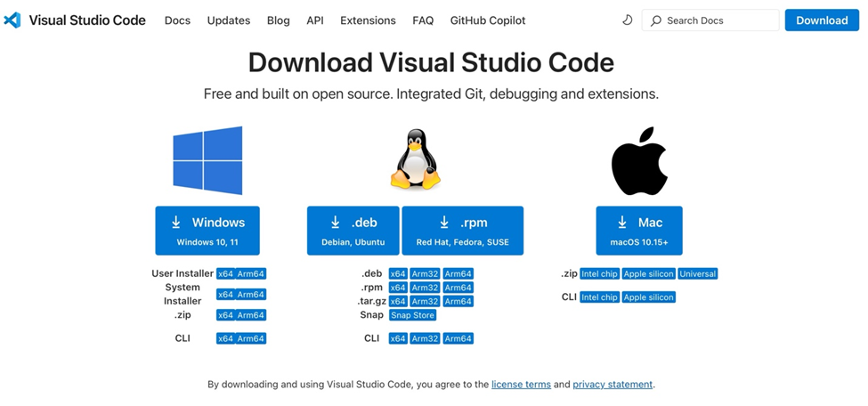
Task: Click the Apple logo image
Action: [x=639, y=161]
